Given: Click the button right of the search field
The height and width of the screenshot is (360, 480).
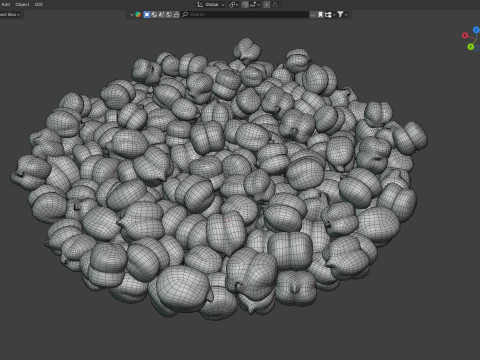Looking at the screenshot, I should point(313,15).
